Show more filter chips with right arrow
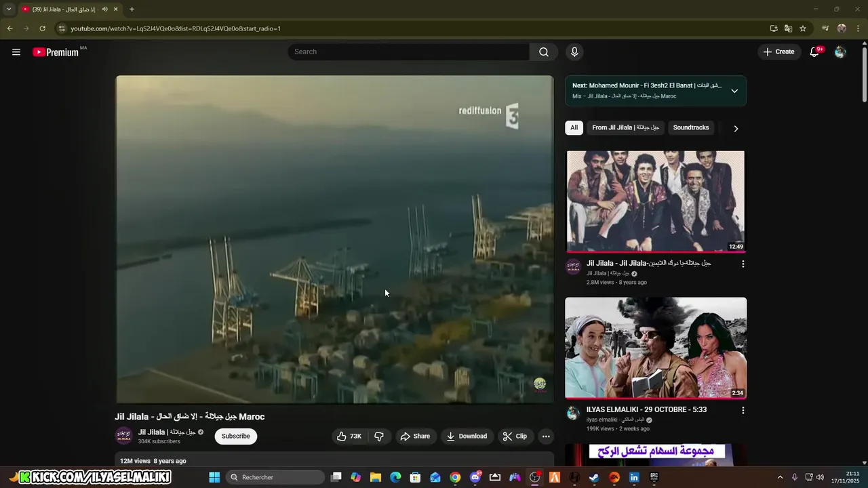868x488 pixels. pos(736,128)
